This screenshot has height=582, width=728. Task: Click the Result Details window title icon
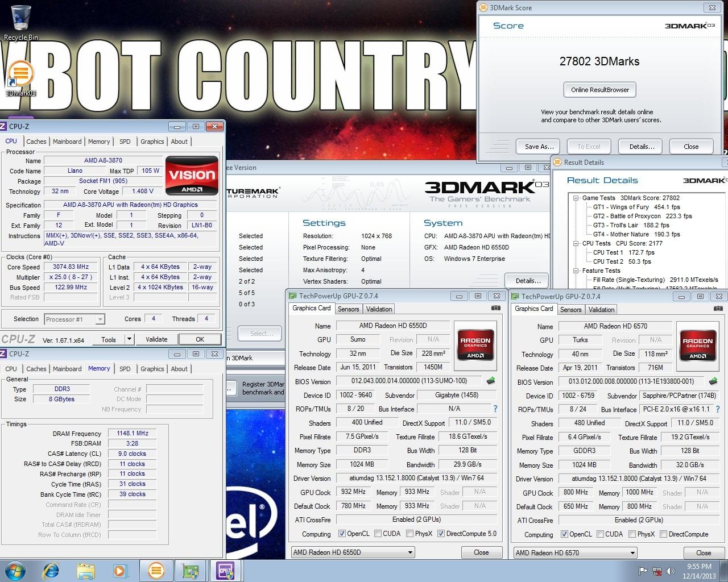click(557, 162)
